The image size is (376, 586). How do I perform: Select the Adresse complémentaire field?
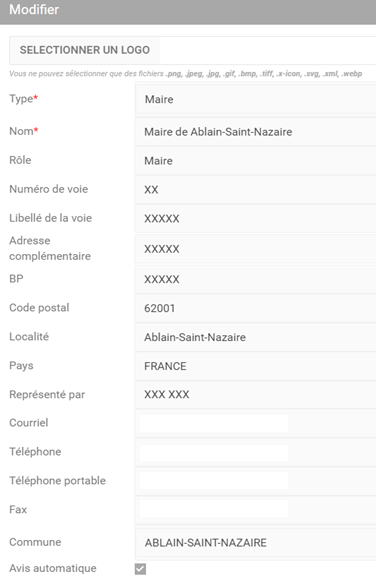click(256, 249)
